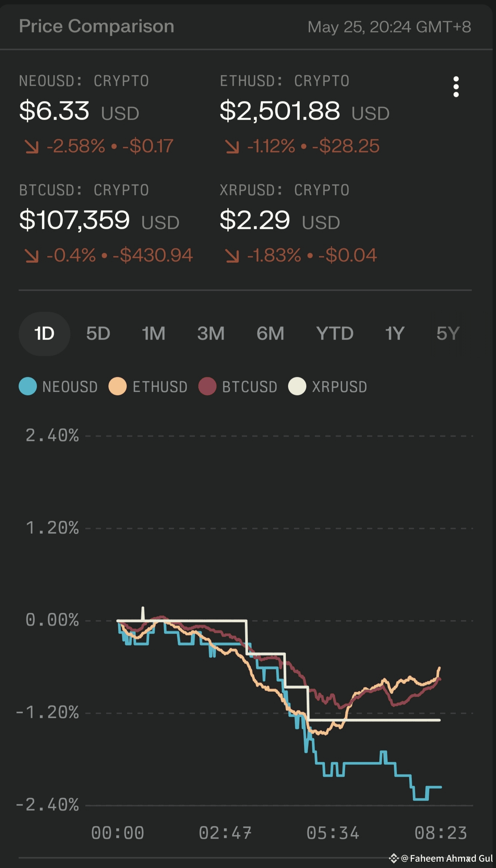The width and height of the screenshot is (496, 868).
Task: Select the 1D time range tab
Action: (x=44, y=334)
